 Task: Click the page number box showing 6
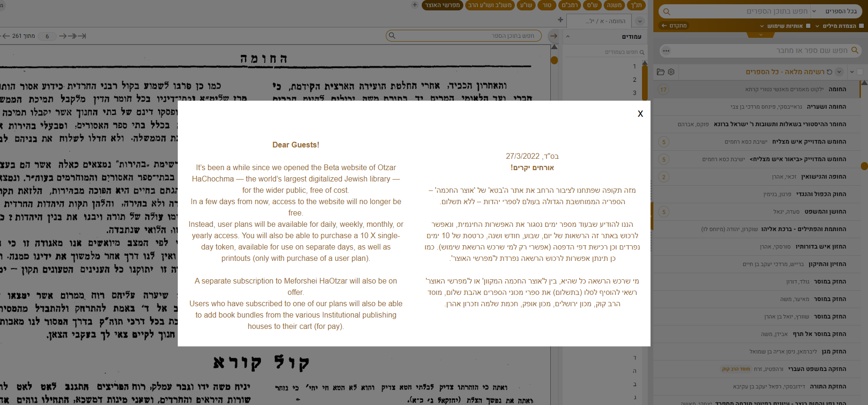(x=47, y=36)
